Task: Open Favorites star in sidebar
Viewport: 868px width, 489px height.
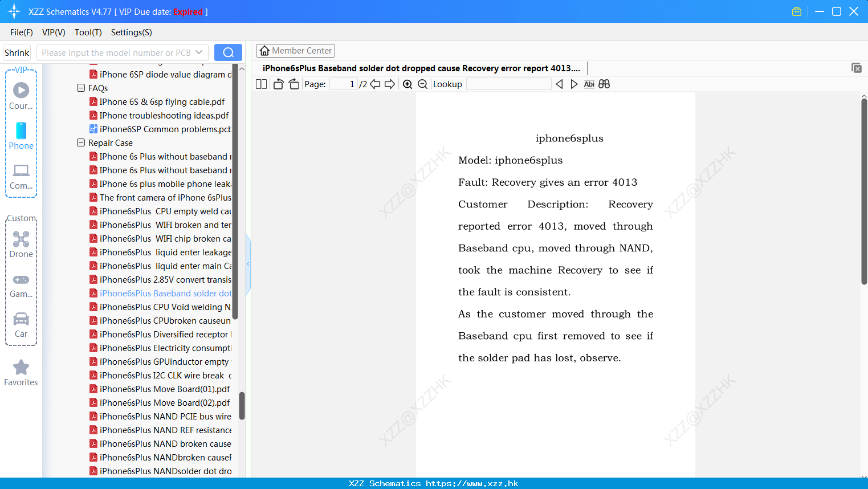Action: point(21,373)
